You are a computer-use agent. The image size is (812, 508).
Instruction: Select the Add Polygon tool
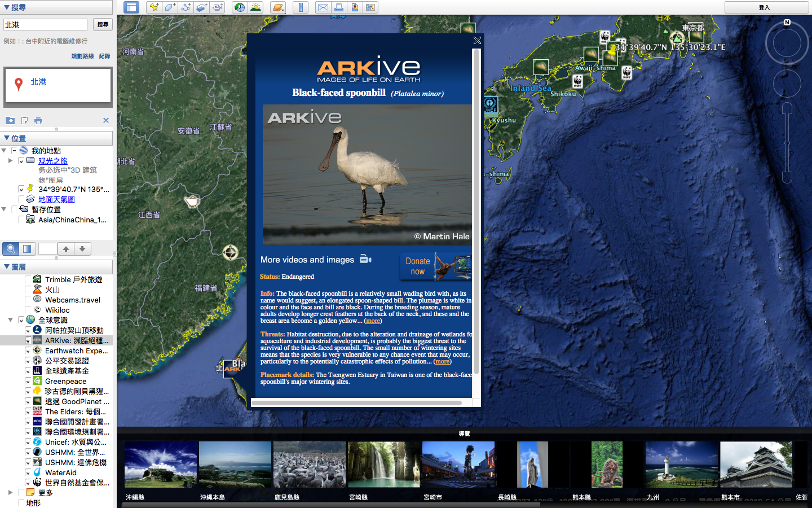(170, 7)
